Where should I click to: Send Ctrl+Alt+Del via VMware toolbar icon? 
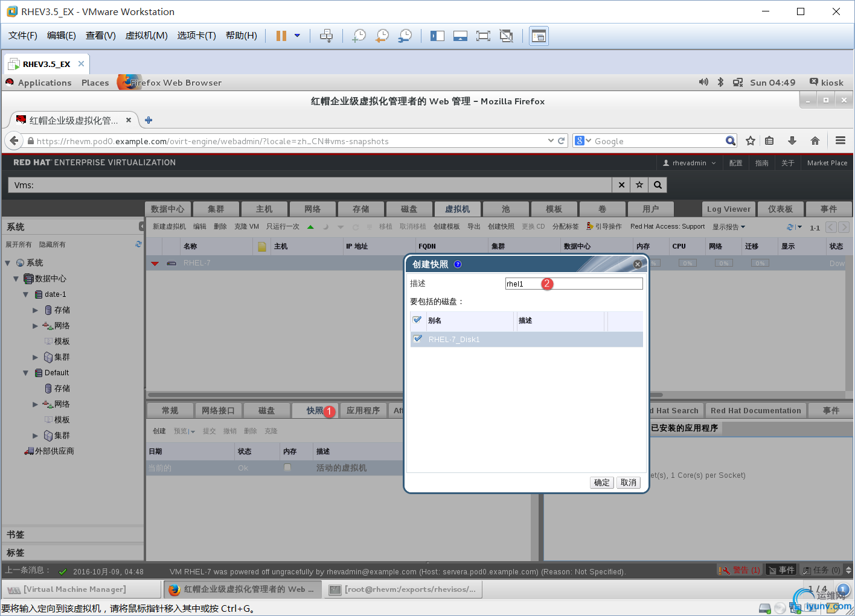coord(326,36)
